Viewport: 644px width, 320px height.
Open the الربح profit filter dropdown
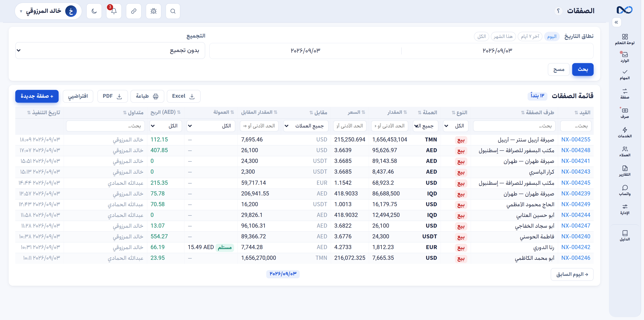click(x=166, y=126)
